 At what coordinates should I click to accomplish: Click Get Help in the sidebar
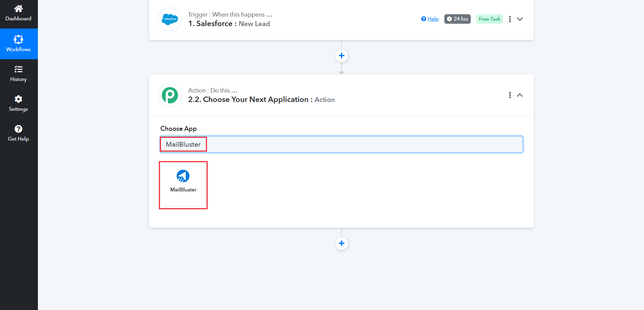click(x=19, y=133)
